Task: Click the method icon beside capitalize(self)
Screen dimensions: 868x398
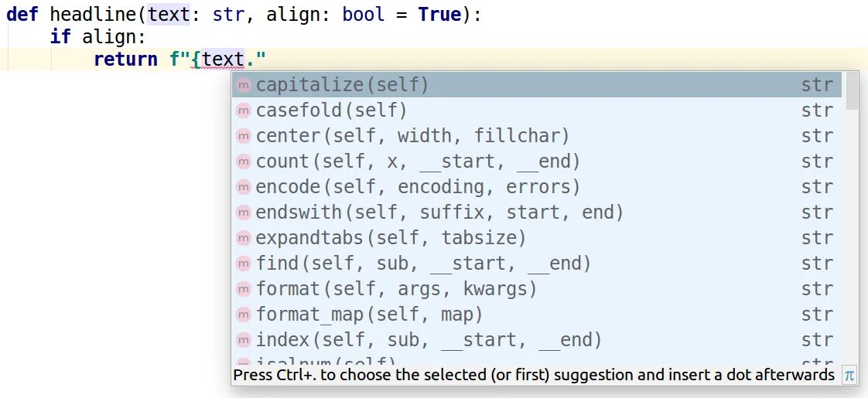Action: [243, 85]
